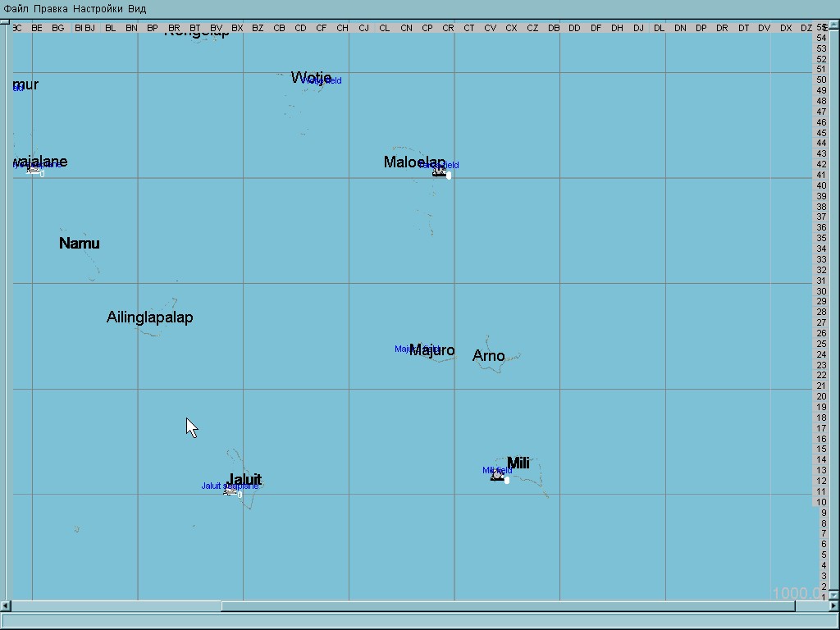Viewport: 840px width, 630px height.
Task: Click the Maloelap atoll name
Action: (x=414, y=162)
